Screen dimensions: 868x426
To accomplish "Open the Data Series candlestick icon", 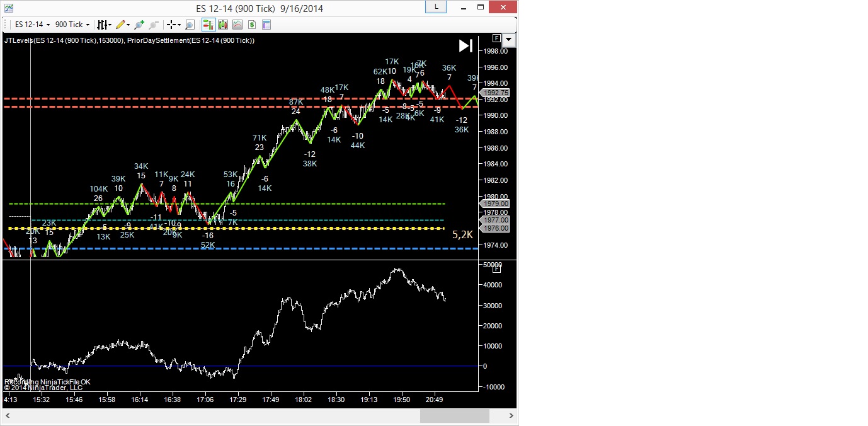I will [x=222, y=25].
